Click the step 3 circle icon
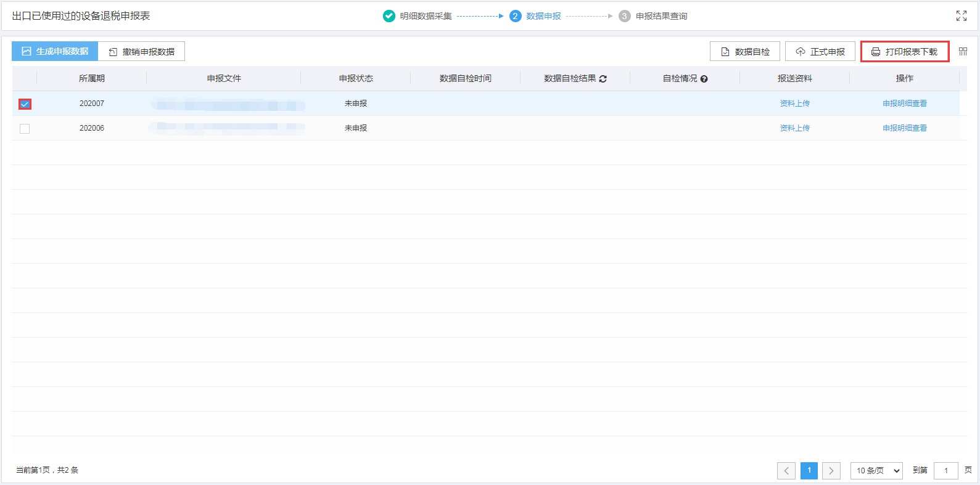 624,16
